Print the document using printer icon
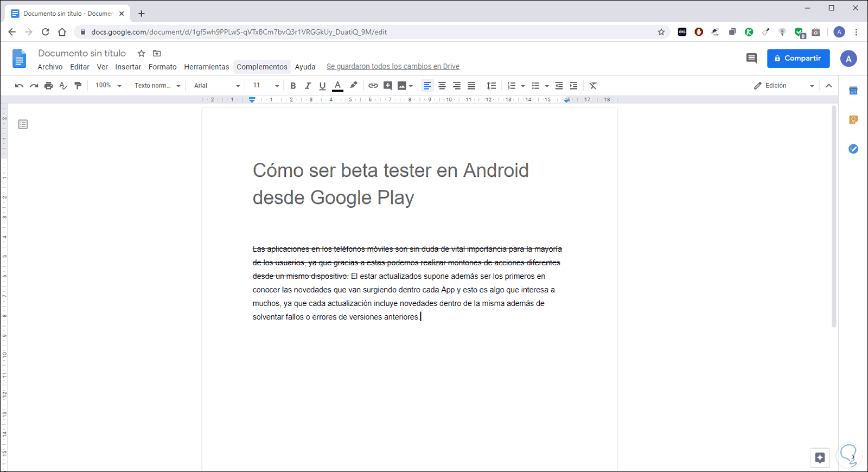 49,86
